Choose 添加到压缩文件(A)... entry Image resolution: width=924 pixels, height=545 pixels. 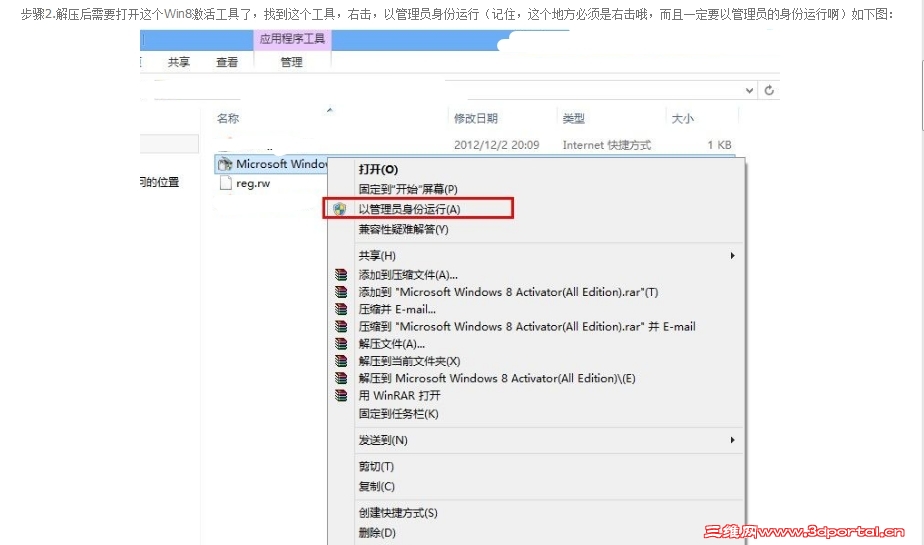tap(408, 275)
